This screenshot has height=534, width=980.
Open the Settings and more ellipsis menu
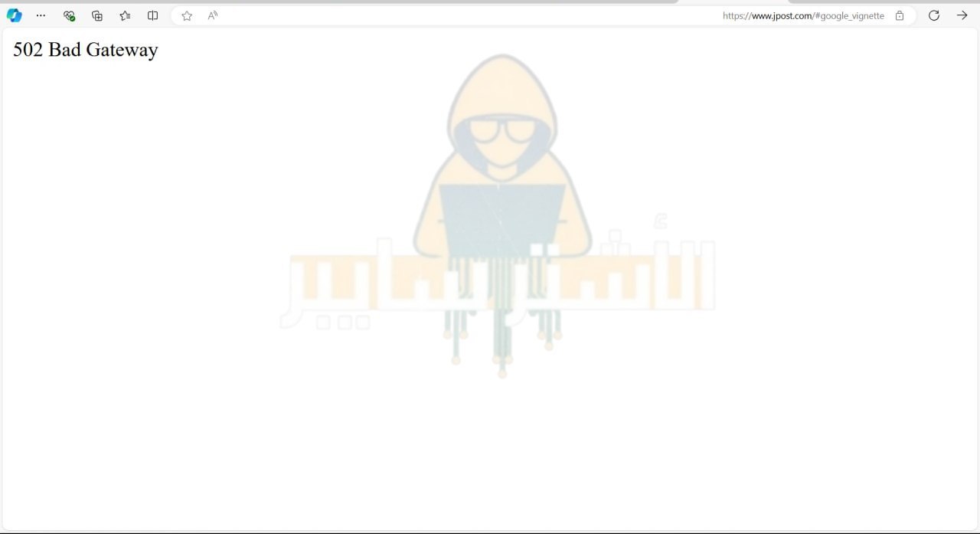point(41,15)
